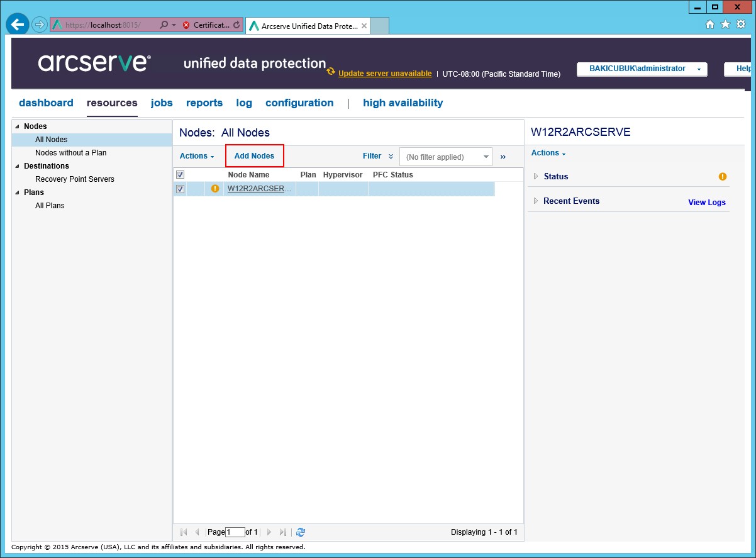
Task: Sort by PFC Status column header
Action: click(x=393, y=175)
